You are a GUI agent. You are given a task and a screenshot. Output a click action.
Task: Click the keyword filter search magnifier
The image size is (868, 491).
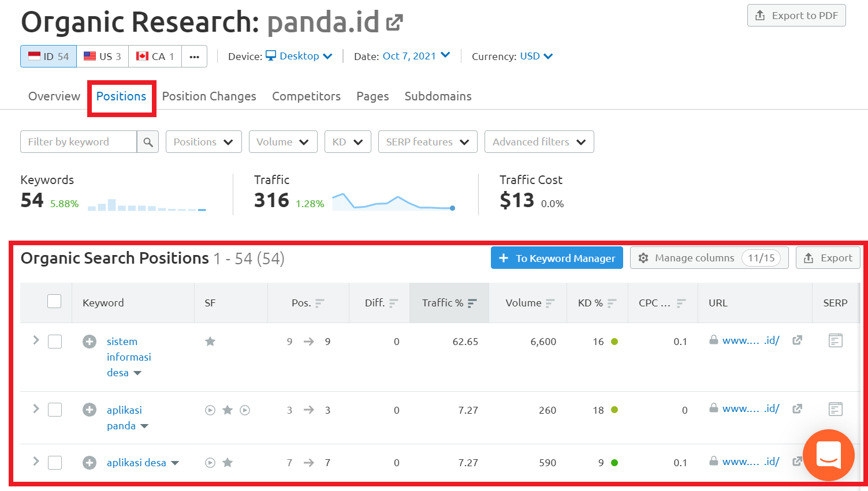click(x=148, y=142)
